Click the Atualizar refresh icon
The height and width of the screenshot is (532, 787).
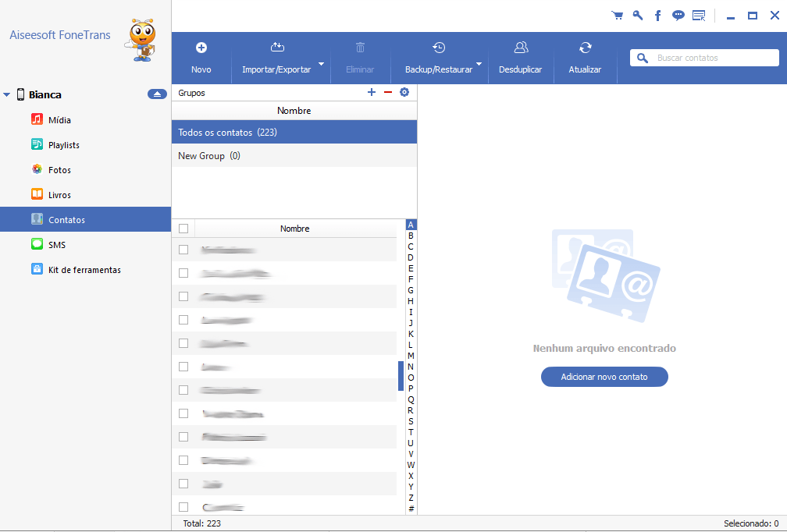(x=585, y=48)
